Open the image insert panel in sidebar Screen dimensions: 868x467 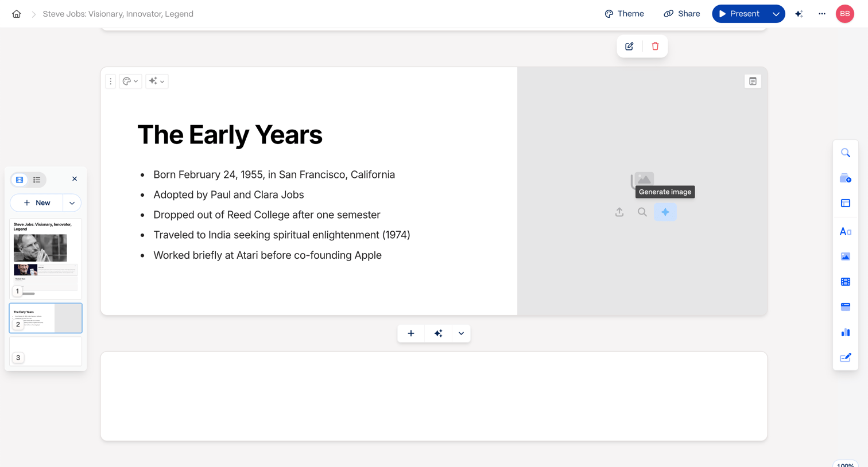coord(846,256)
